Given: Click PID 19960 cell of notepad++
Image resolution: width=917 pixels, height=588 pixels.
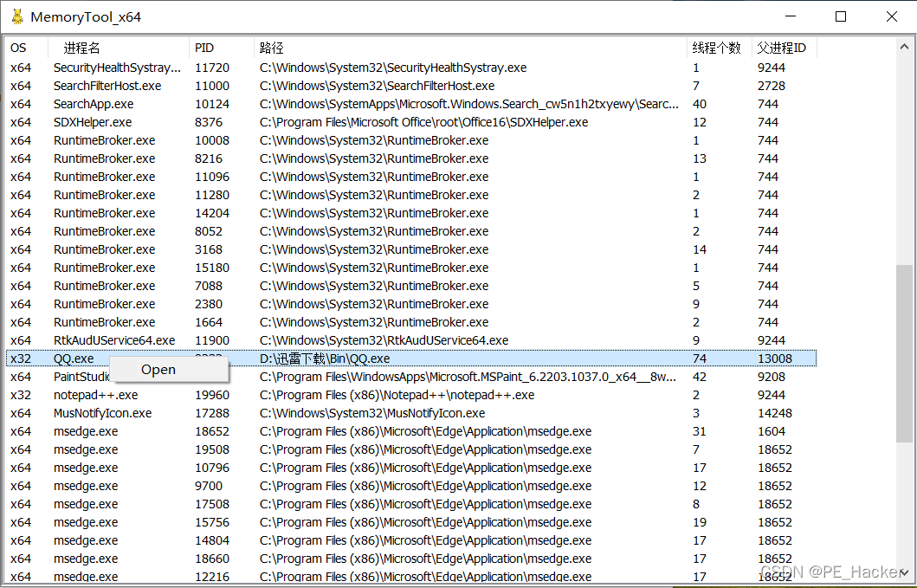Looking at the screenshot, I should coord(212,394).
